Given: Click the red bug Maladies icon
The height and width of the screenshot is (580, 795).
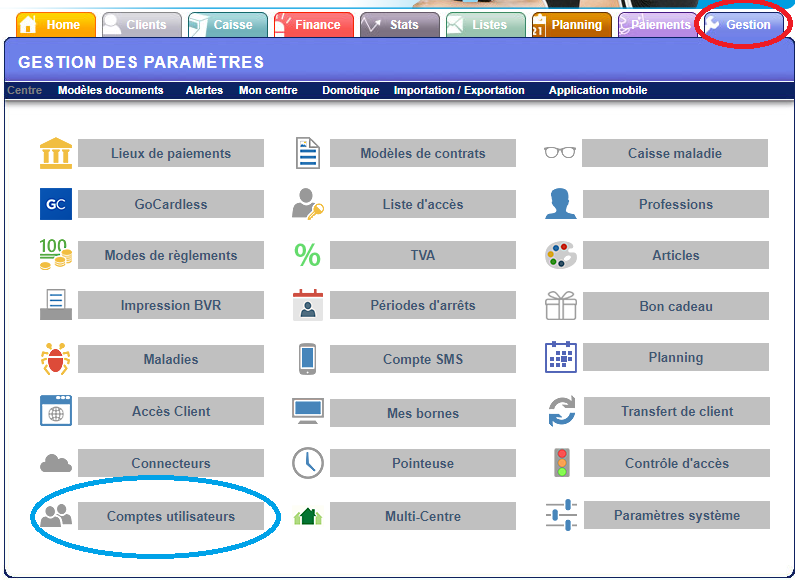Looking at the screenshot, I should click(x=56, y=359).
